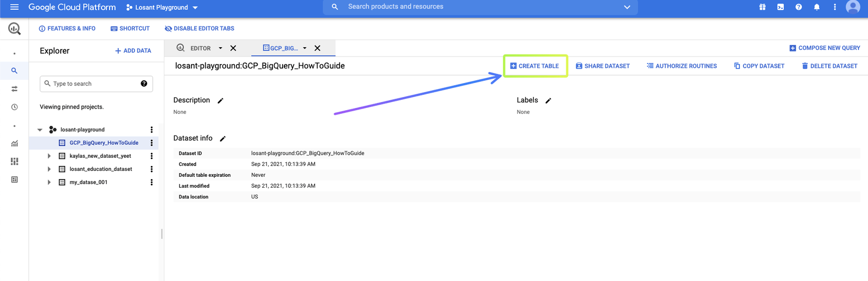
Task: Open the top bar three-dot settings menu
Action: 834,7
